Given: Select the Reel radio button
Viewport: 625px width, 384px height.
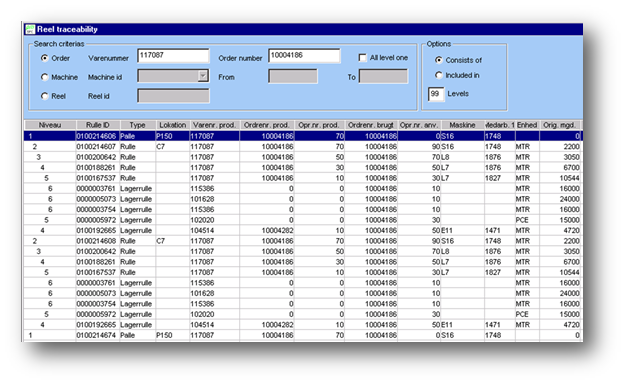Looking at the screenshot, I should click(x=45, y=96).
